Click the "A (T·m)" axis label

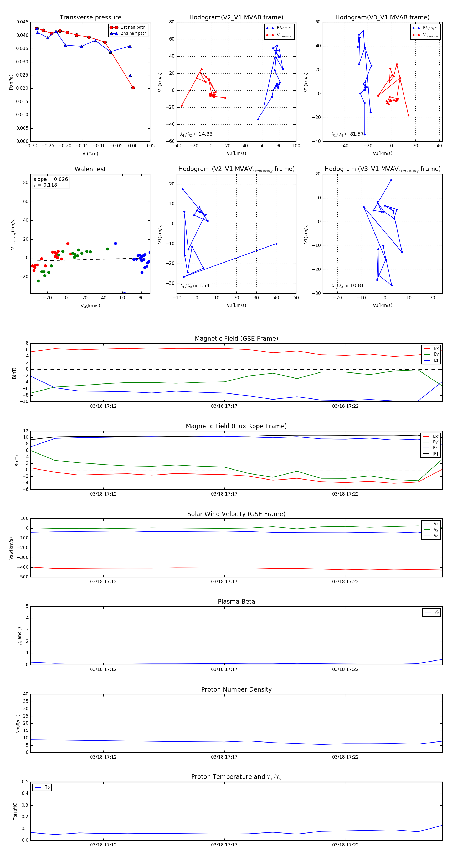(x=90, y=154)
